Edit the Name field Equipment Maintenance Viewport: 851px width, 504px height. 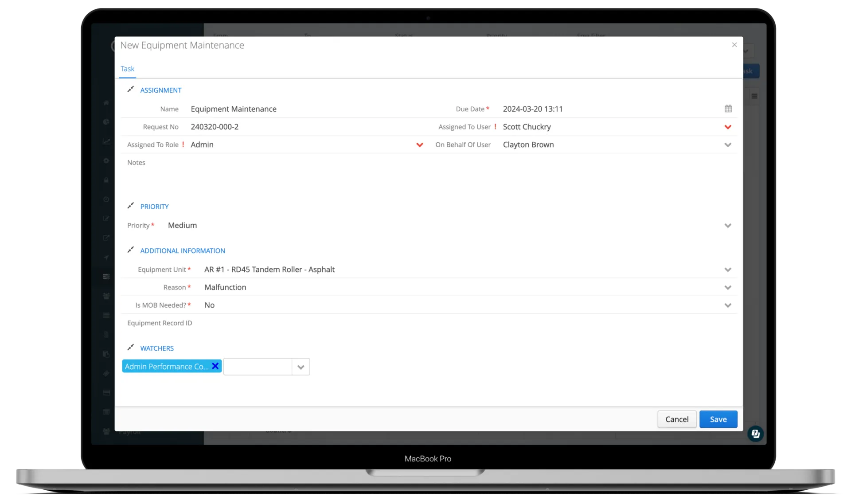pos(234,109)
